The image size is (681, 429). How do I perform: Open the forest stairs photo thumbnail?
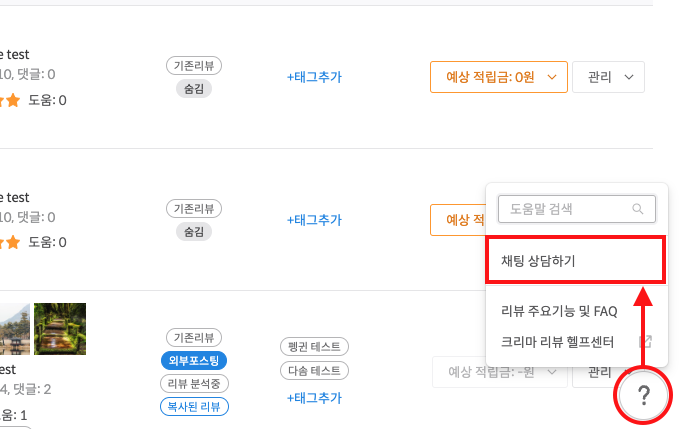coord(60,329)
